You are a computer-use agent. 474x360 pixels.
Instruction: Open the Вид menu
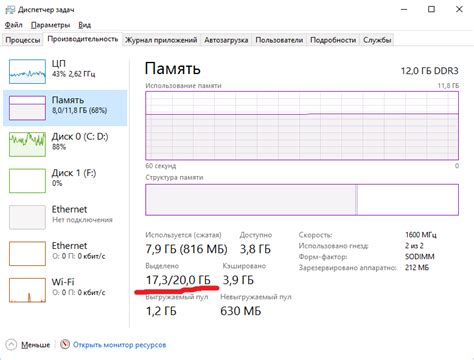pos(85,25)
